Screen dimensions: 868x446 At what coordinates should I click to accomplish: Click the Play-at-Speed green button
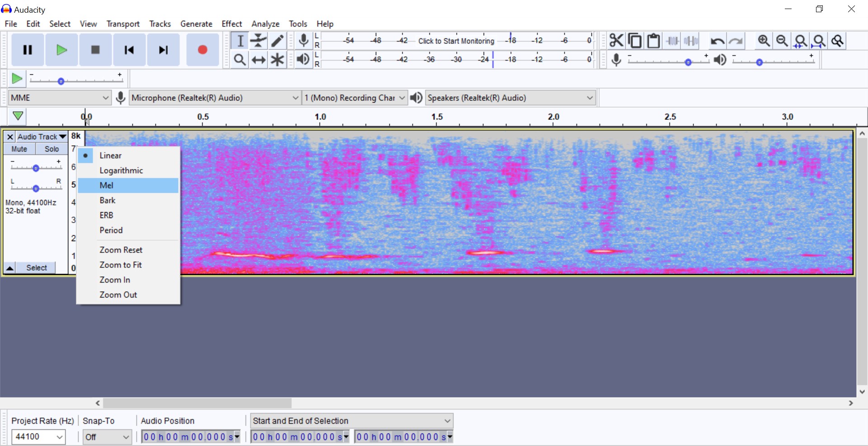click(17, 79)
